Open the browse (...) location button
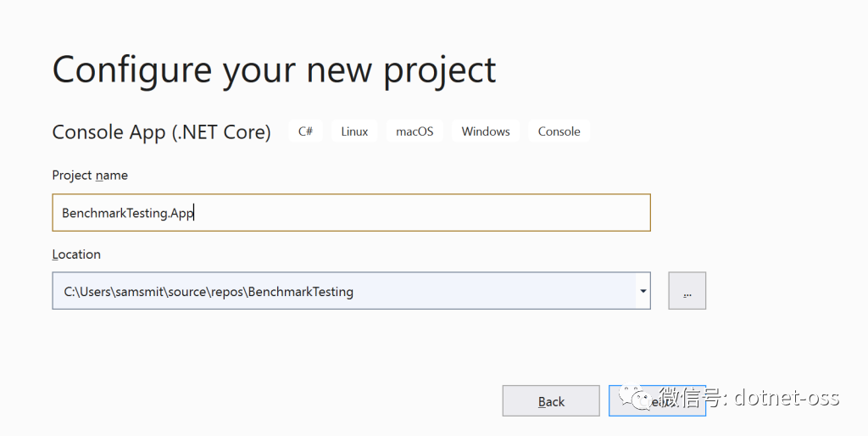This screenshot has height=436, width=868. pos(687,290)
